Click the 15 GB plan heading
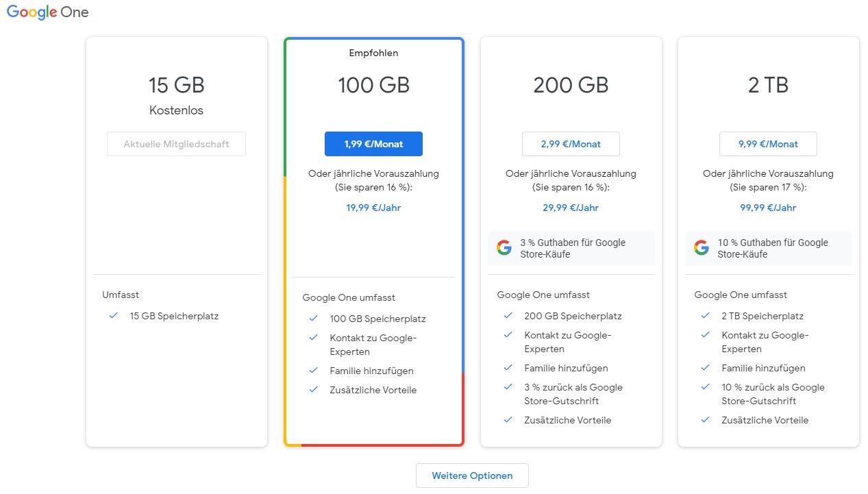The width and height of the screenshot is (868, 494). click(x=176, y=85)
